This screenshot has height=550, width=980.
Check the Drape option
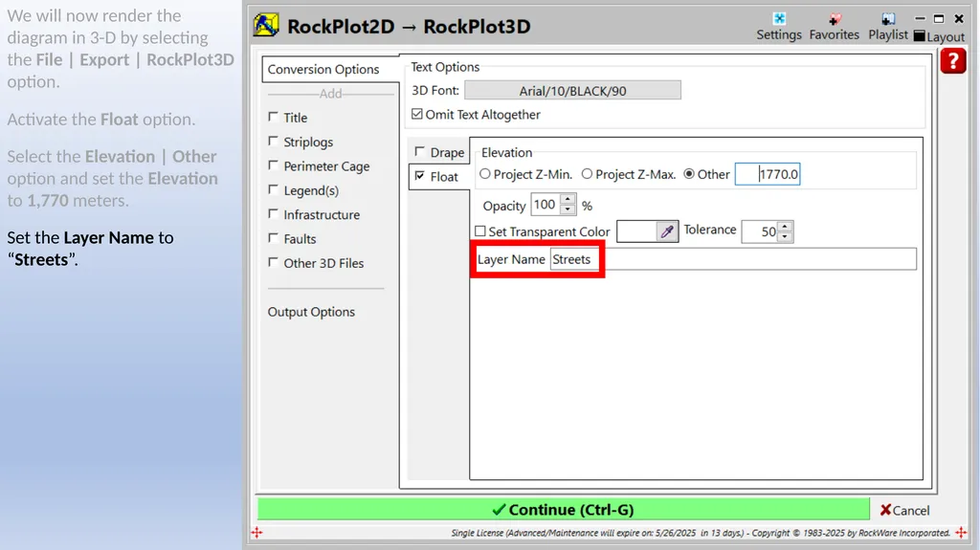click(419, 151)
